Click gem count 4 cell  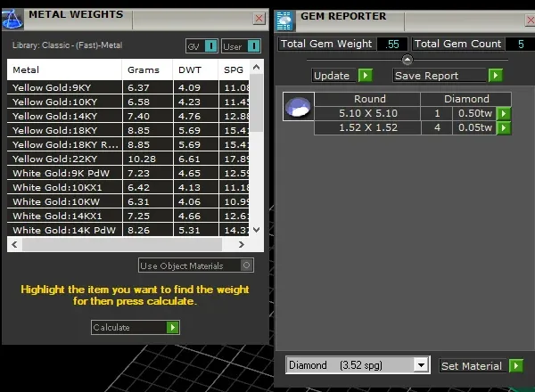(x=437, y=127)
